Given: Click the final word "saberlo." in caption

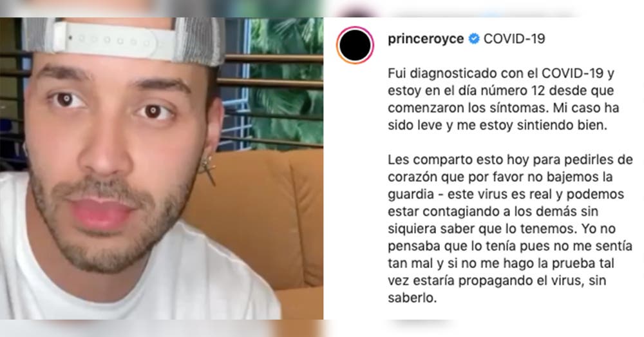Looking at the screenshot, I should coord(412,298).
